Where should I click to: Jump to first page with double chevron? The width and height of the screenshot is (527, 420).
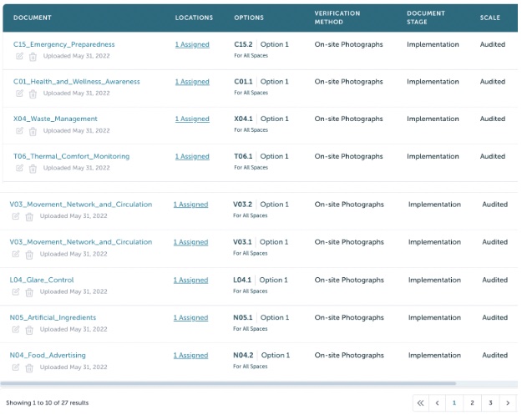[420, 402]
